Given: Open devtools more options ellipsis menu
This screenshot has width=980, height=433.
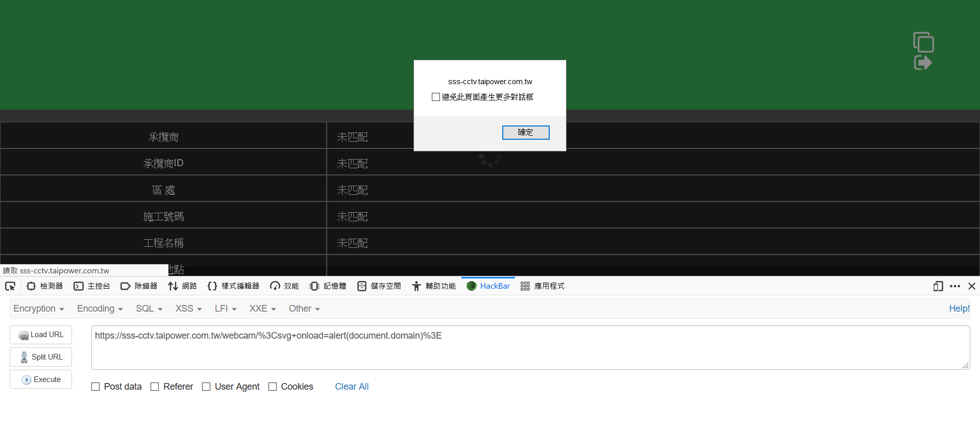Looking at the screenshot, I should click(x=955, y=286).
